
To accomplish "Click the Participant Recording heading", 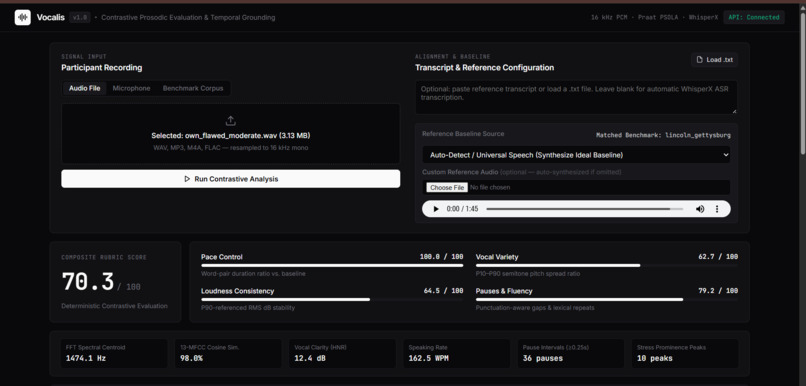I will 102,68.
